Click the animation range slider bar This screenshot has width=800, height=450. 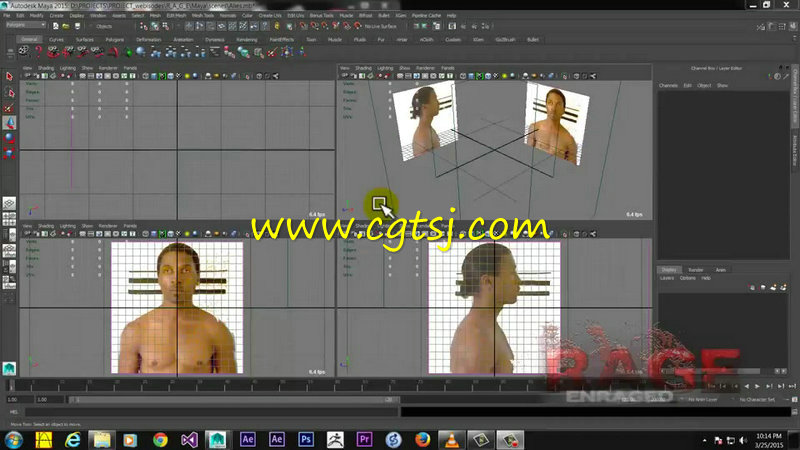(234, 399)
